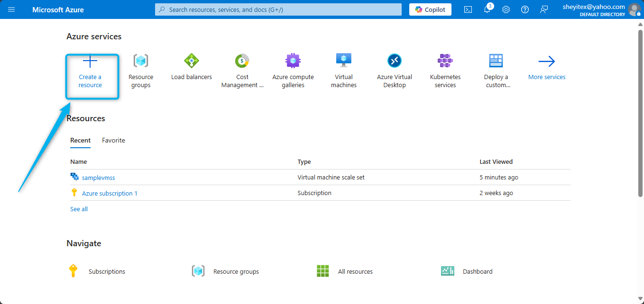
Task: Open Resource groups service icon
Action: pyautogui.click(x=141, y=61)
